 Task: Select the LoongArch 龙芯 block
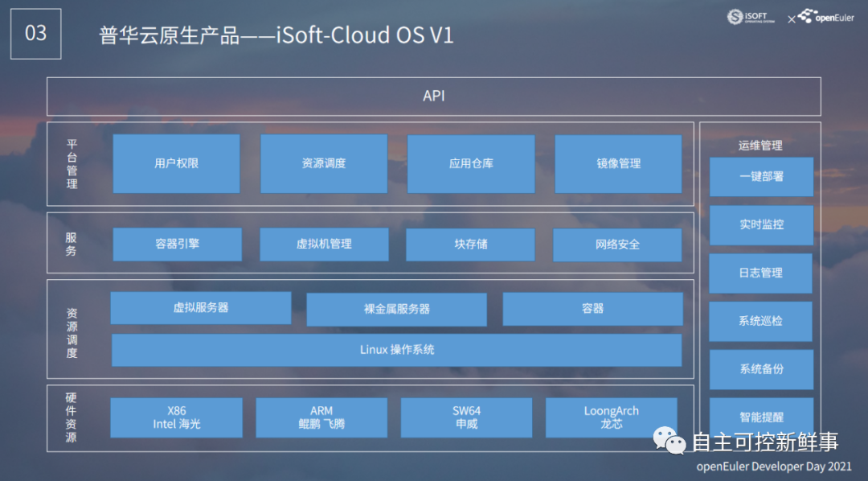[611, 417]
